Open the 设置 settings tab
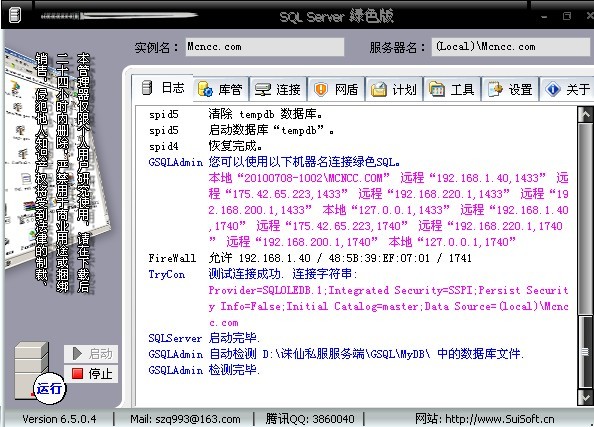Image resolution: width=594 pixels, height=427 pixels. (510, 89)
